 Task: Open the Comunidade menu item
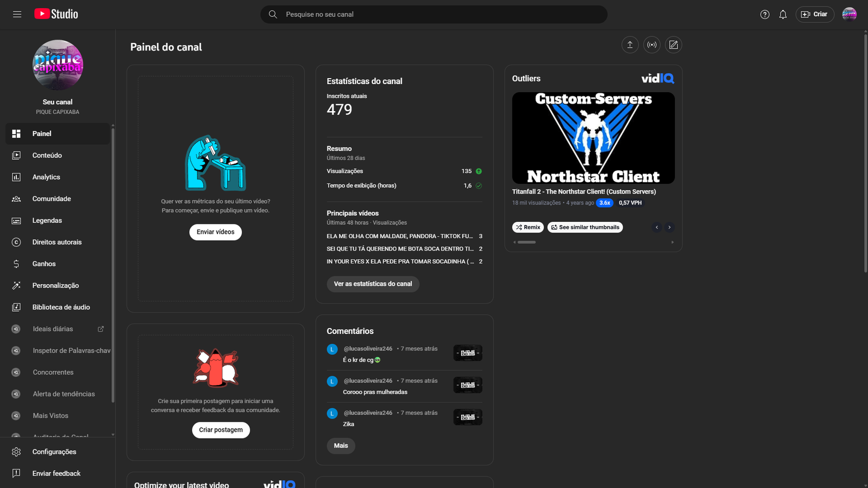(58, 199)
